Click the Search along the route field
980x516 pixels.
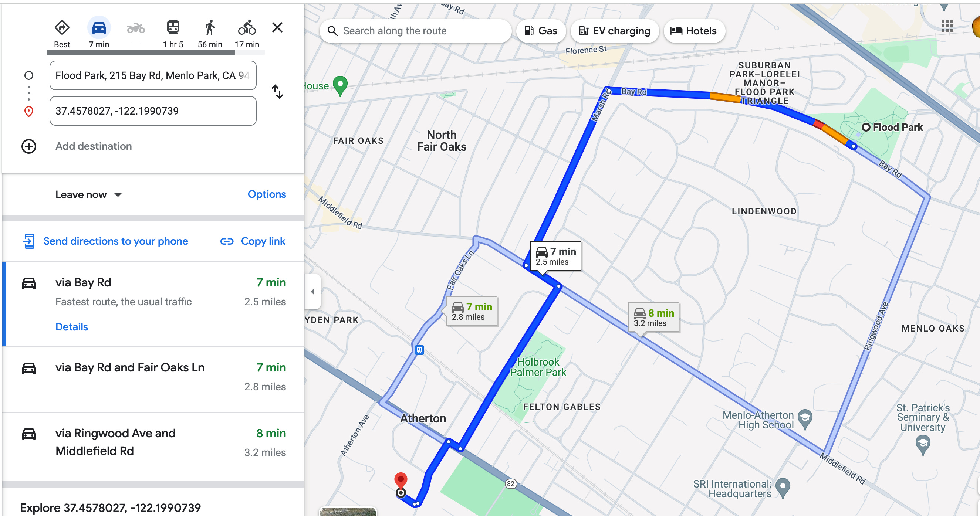(x=415, y=31)
